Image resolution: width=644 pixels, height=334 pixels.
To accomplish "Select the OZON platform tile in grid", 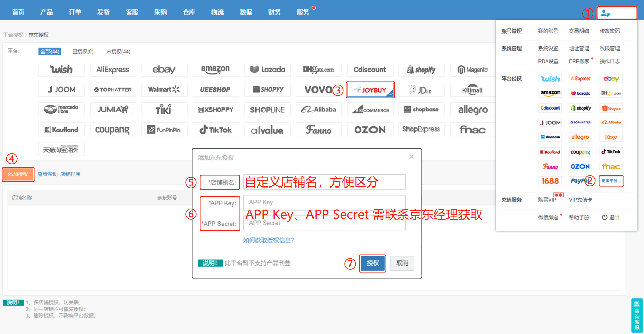I will click(370, 130).
